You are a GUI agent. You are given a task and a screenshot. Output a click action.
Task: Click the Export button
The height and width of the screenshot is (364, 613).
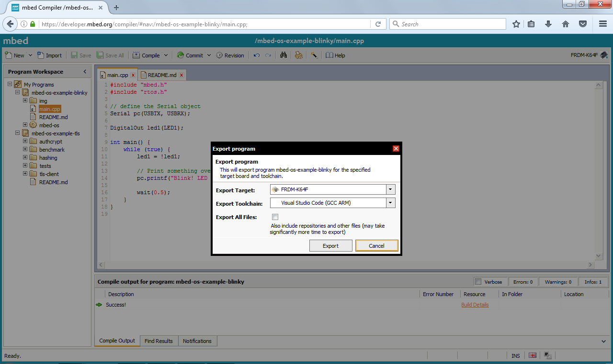pyautogui.click(x=330, y=246)
